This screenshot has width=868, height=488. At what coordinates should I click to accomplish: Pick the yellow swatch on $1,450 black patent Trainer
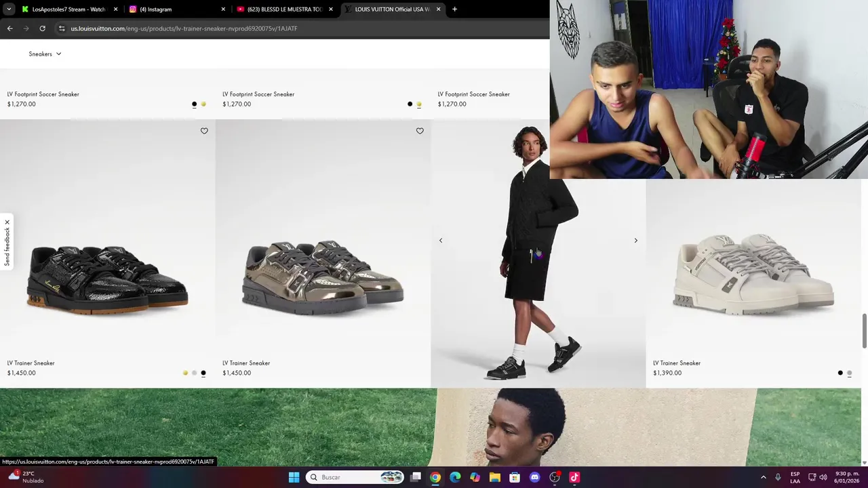(185, 373)
